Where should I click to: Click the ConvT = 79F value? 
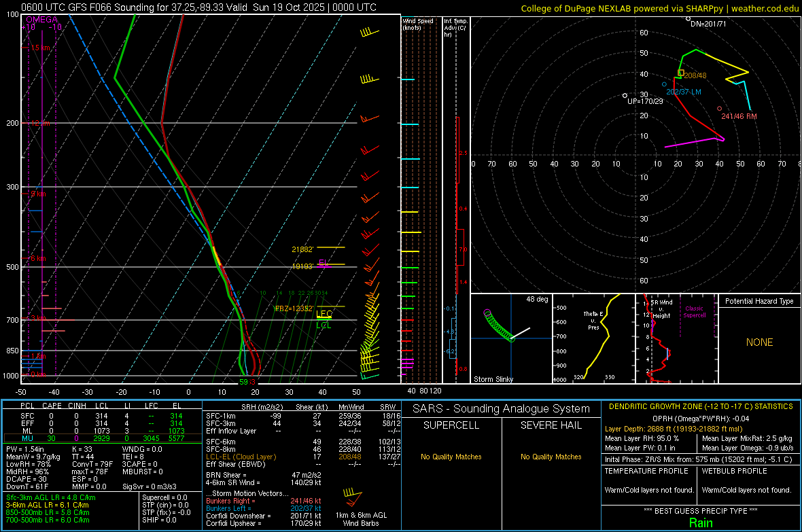92,465
